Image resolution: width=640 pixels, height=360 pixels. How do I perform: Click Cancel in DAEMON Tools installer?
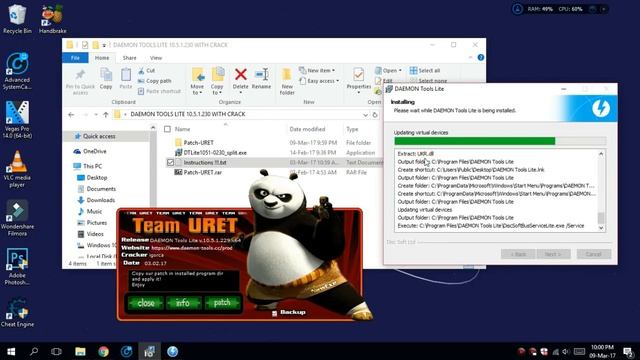pos(593,254)
